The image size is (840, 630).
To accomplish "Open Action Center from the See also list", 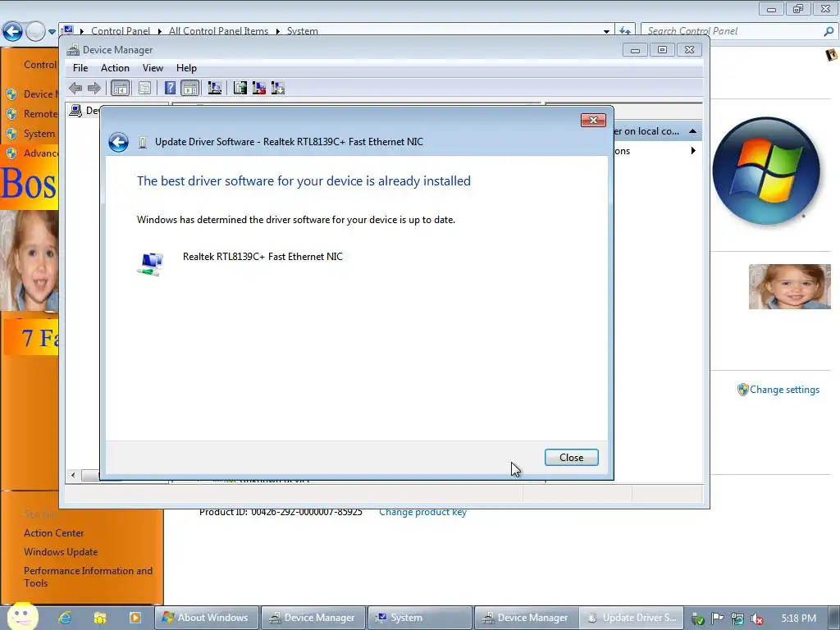I will click(x=53, y=533).
